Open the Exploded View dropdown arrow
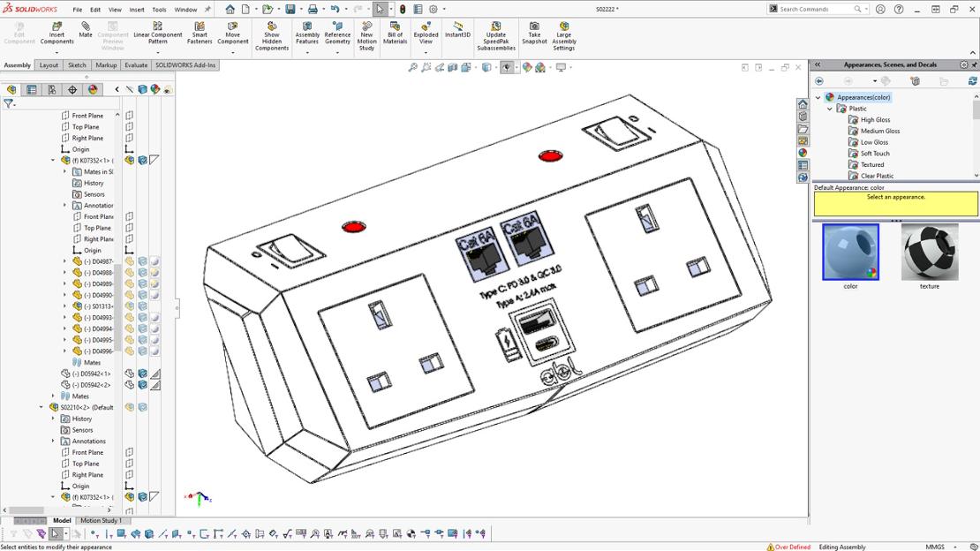 426,52
